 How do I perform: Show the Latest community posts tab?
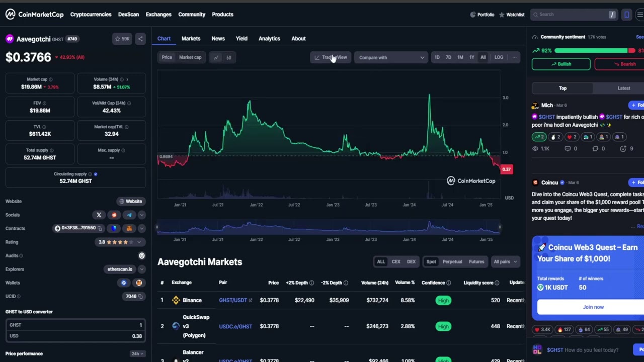click(x=624, y=88)
